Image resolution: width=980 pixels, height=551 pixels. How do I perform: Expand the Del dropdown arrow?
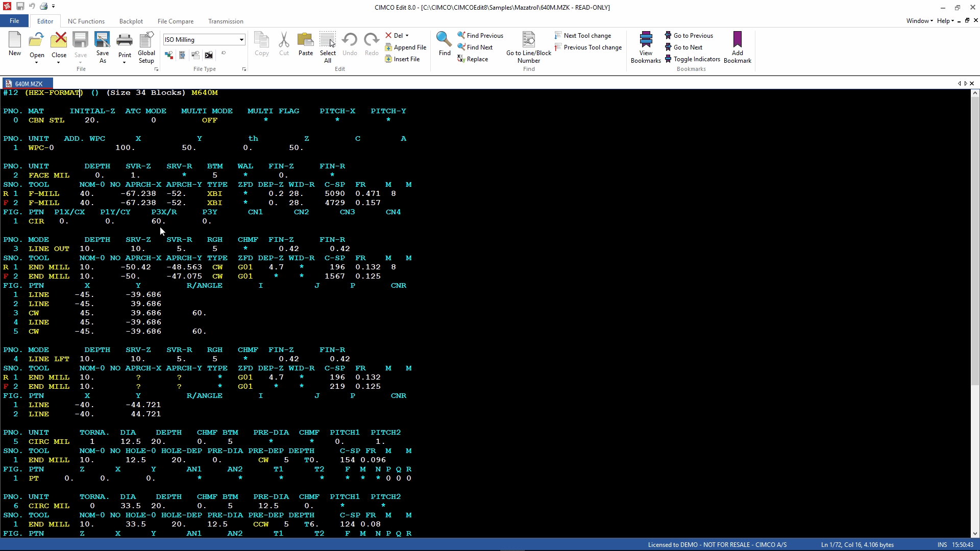407,36
